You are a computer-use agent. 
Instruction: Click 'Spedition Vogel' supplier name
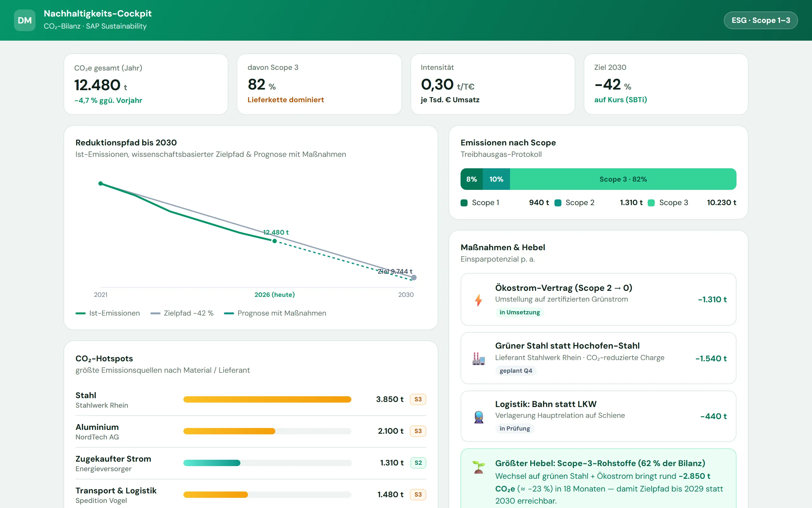[x=101, y=501]
